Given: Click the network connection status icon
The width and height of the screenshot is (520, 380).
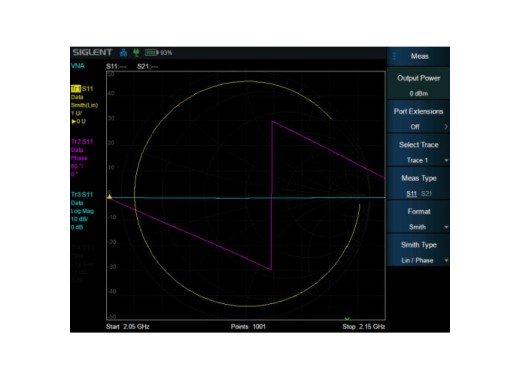Looking at the screenshot, I should pos(123,52).
